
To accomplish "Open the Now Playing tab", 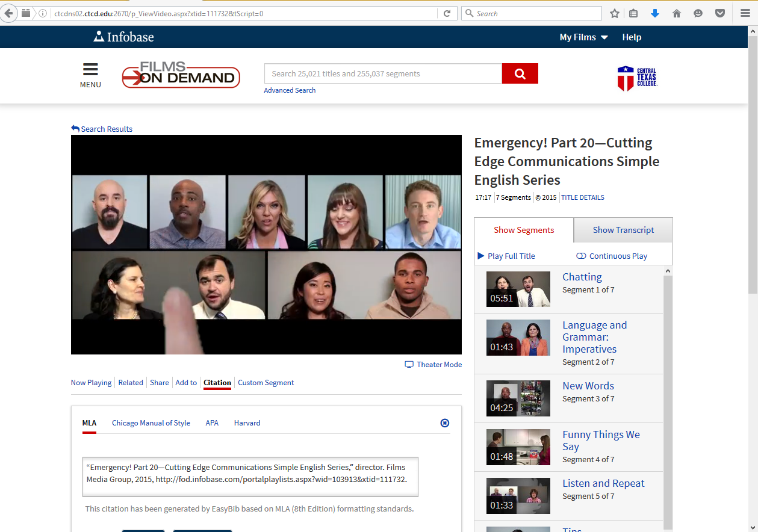I will tap(91, 383).
